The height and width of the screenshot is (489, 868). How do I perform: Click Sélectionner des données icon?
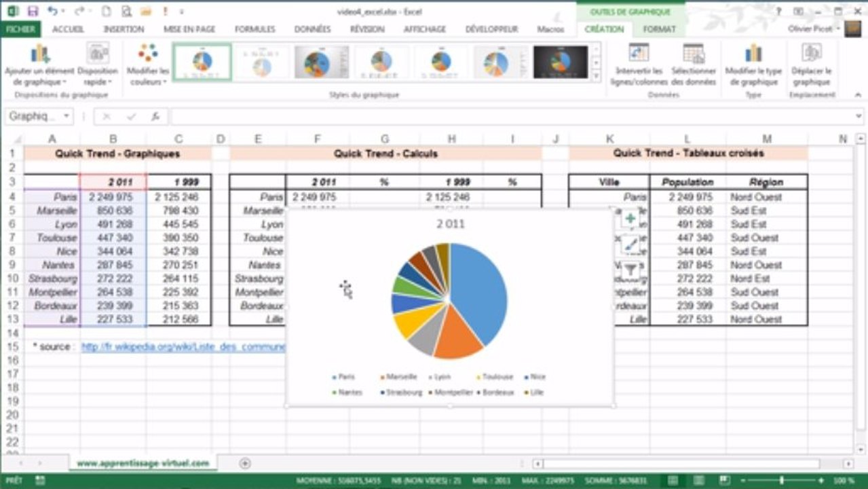tap(694, 65)
